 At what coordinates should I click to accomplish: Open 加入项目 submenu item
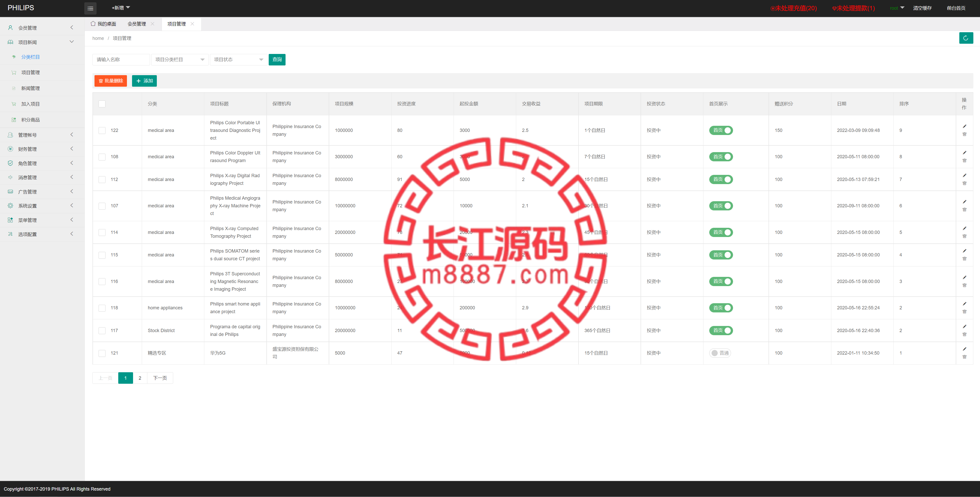30,104
